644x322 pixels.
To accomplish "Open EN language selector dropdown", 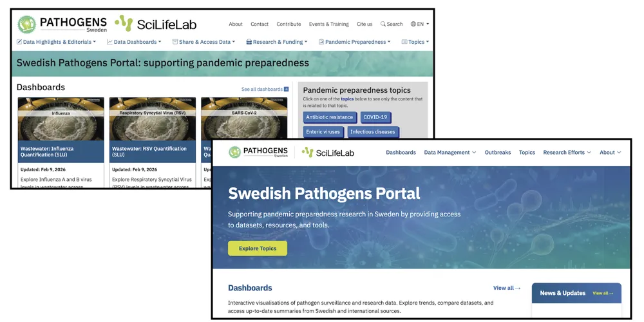I will coord(420,24).
